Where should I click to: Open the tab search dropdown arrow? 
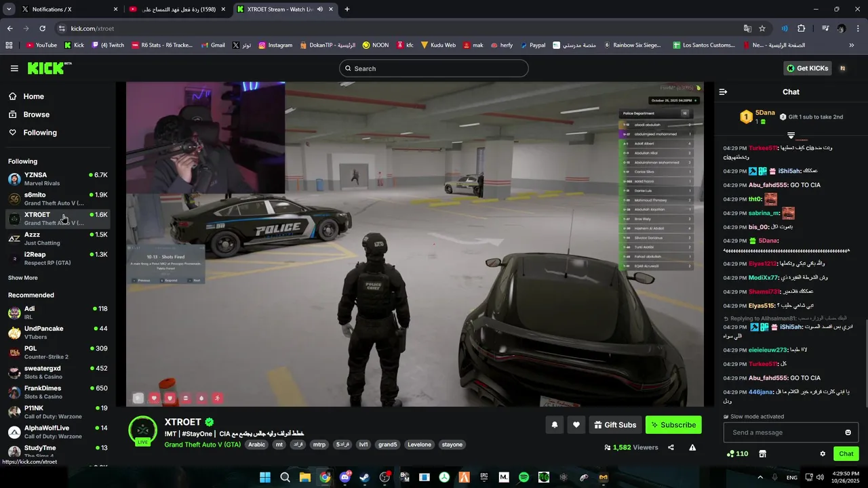coord(9,9)
